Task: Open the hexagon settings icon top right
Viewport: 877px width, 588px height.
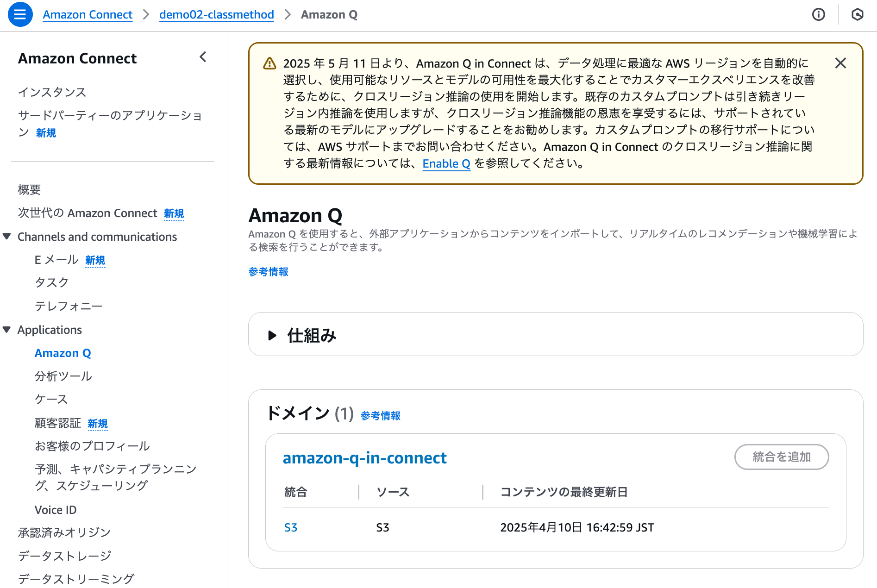Action: [858, 15]
